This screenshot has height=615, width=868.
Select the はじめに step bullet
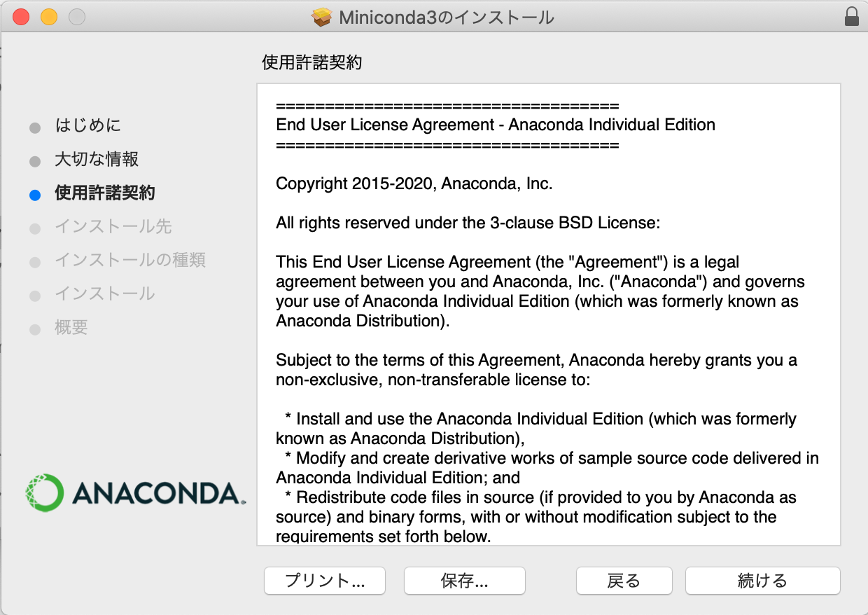[x=35, y=128]
